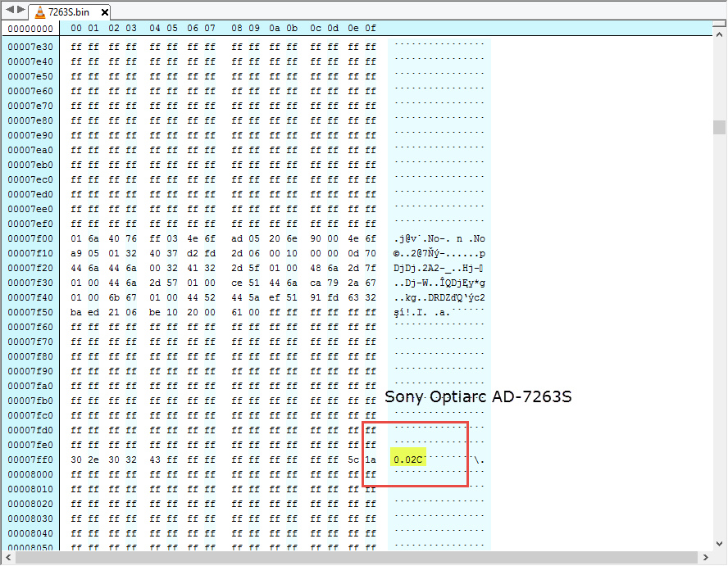Select byte '41' in row 00007f20
The height and width of the screenshot is (566, 728).
click(193, 268)
